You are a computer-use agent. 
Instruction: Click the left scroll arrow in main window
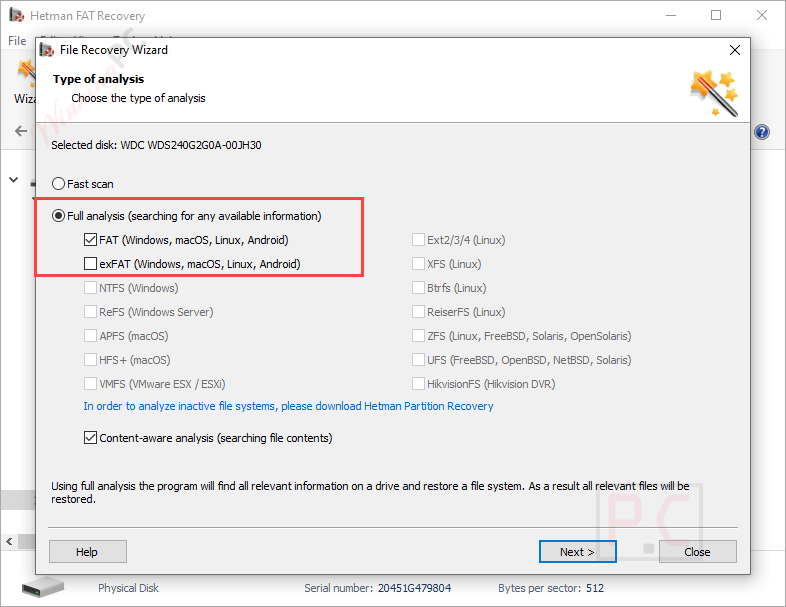(x=9, y=541)
